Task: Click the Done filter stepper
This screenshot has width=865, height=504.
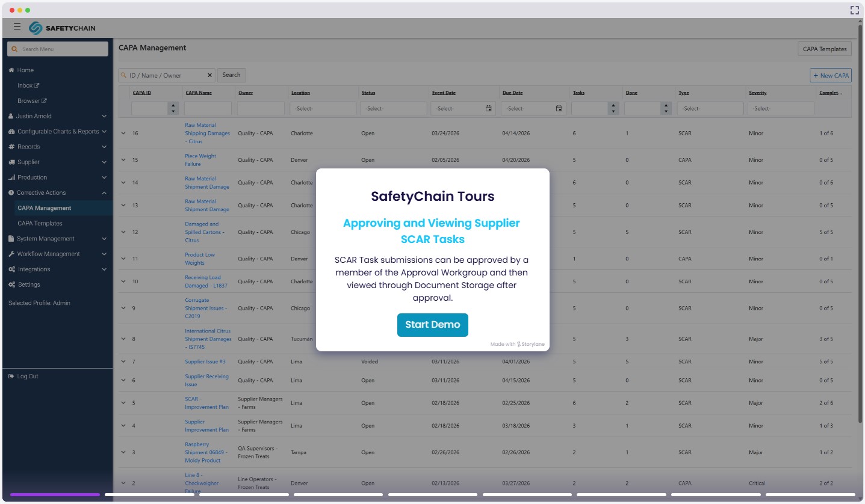Action: click(x=666, y=108)
